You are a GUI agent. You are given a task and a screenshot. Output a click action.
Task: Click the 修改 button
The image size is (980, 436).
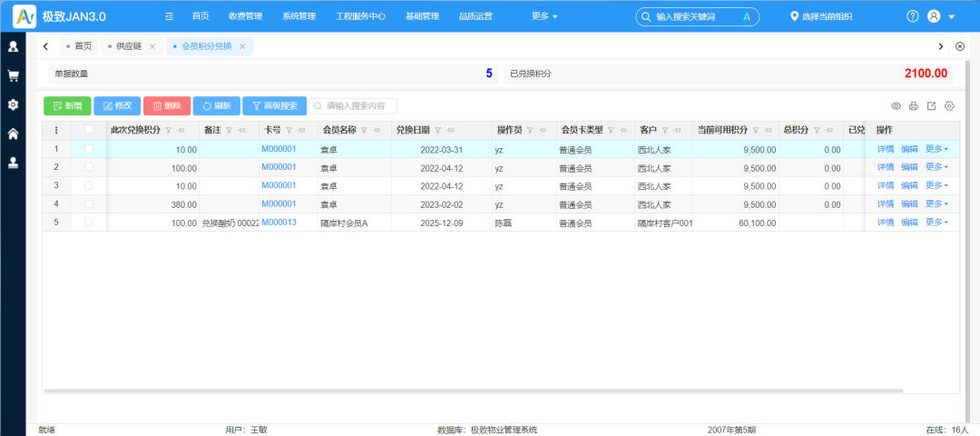tap(117, 105)
